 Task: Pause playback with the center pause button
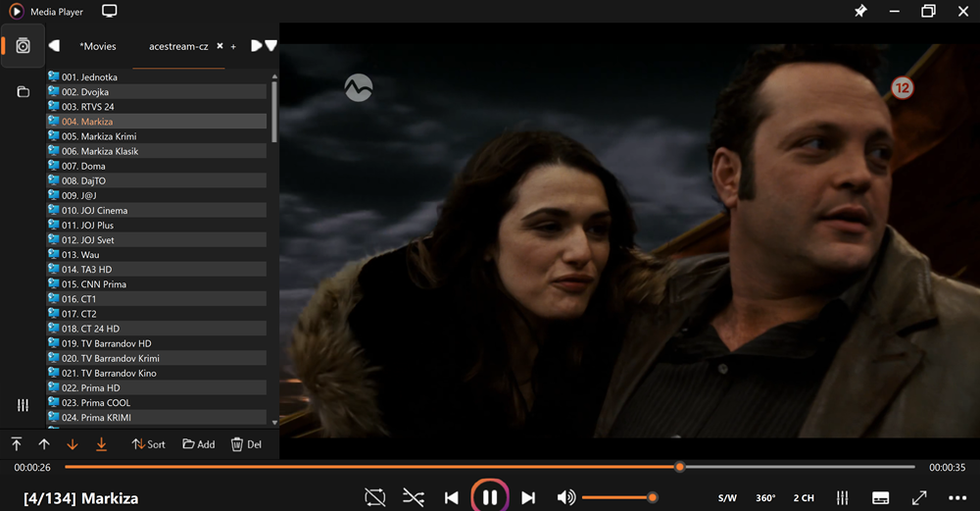pos(490,497)
